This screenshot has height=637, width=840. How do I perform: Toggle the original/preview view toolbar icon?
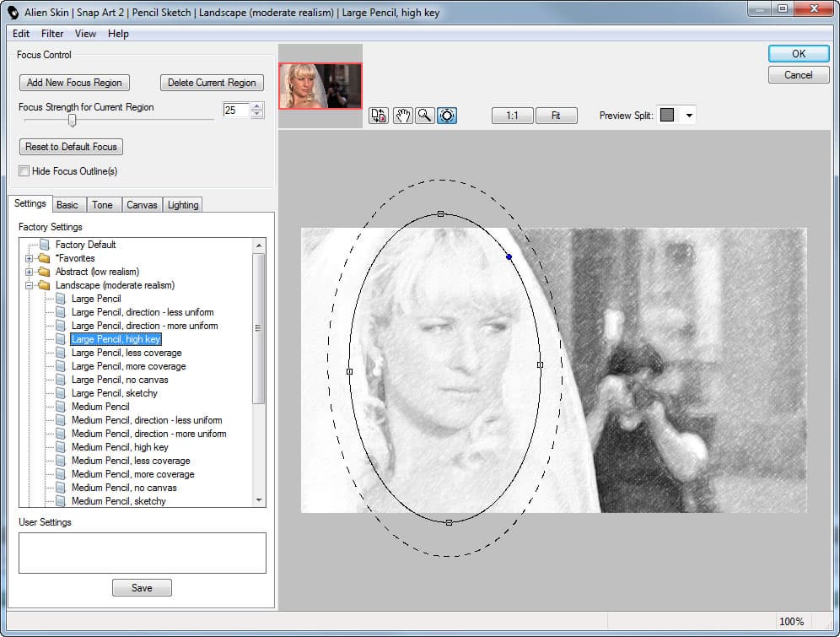point(379,116)
